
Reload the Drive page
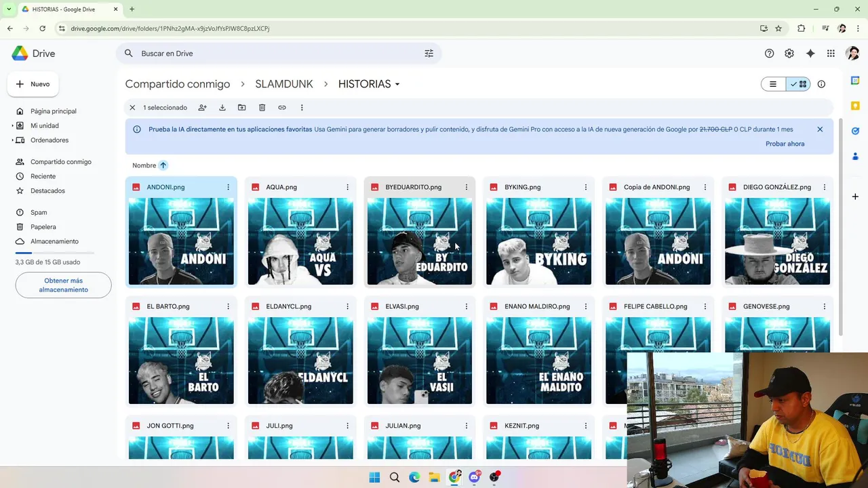point(42,28)
